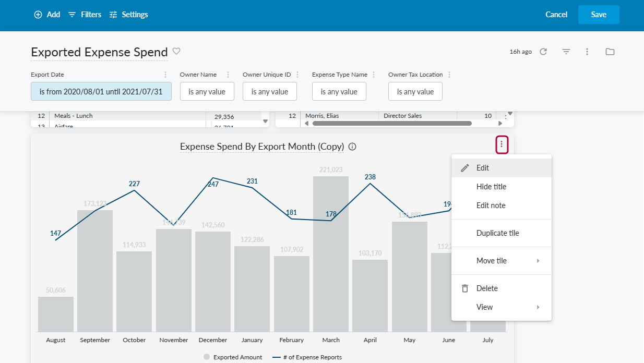Image resolution: width=644 pixels, height=363 pixels.
Task: Click Cancel in the top bar
Action: [556, 15]
